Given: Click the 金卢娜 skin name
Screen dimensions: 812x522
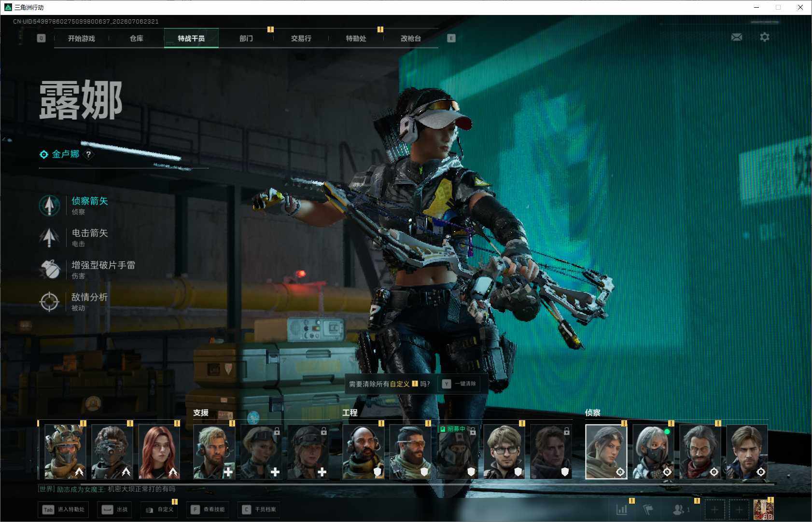Looking at the screenshot, I should coord(66,154).
